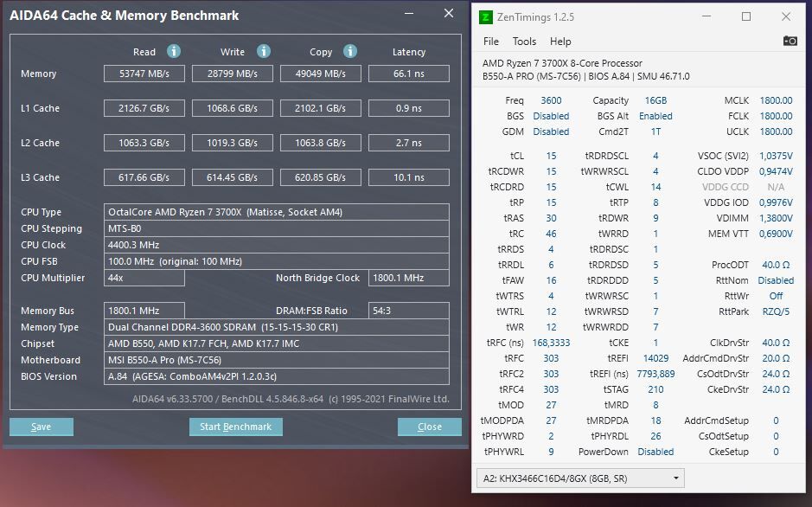This screenshot has width=812, height=507.
Task: Click BGS Alt value Enabled
Action: (x=655, y=116)
